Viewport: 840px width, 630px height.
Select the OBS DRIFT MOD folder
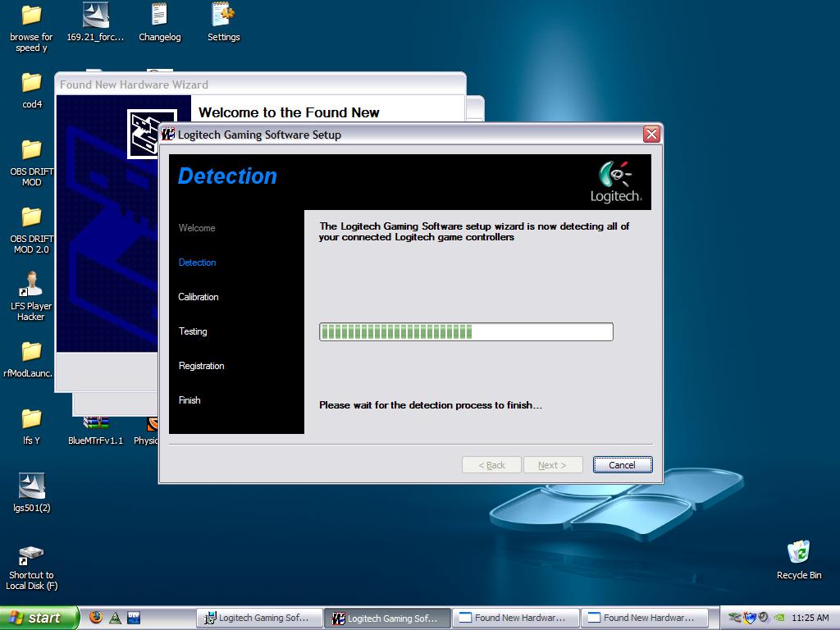click(32, 162)
